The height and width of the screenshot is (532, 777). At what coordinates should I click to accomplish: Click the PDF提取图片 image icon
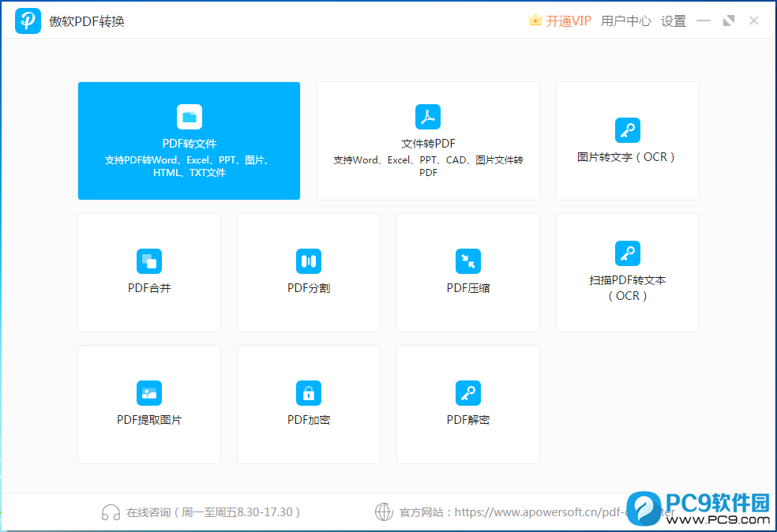pyautogui.click(x=149, y=393)
